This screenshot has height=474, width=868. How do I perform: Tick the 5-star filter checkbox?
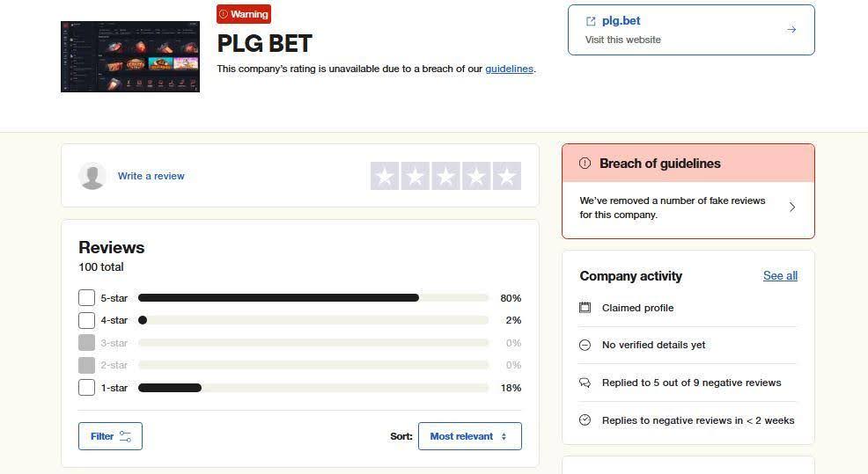tap(86, 298)
